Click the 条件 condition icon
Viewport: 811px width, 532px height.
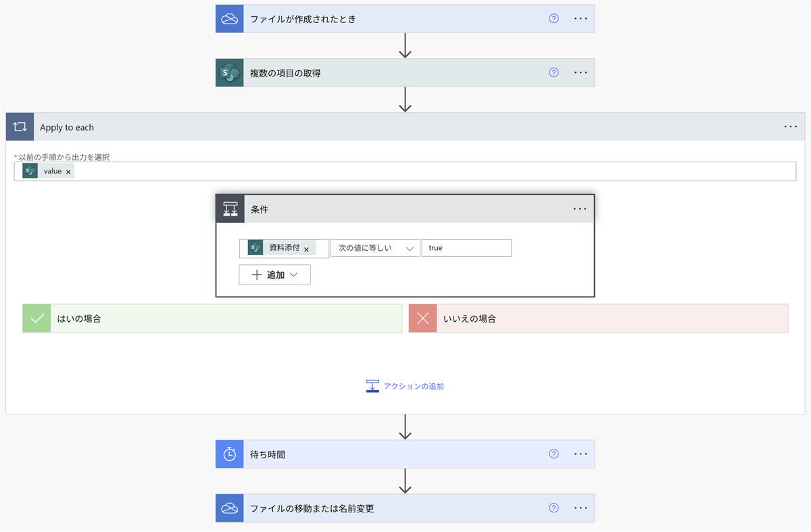pyautogui.click(x=230, y=210)
